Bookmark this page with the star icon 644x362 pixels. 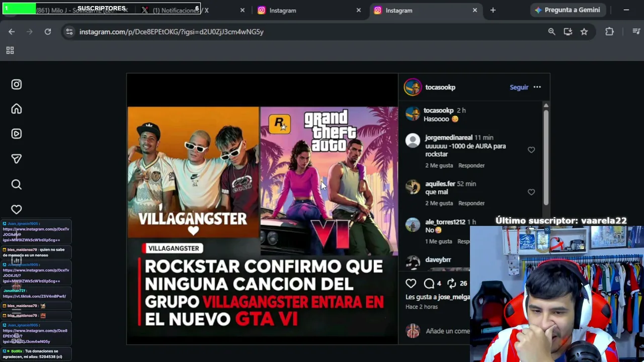(x=584, y=32)
